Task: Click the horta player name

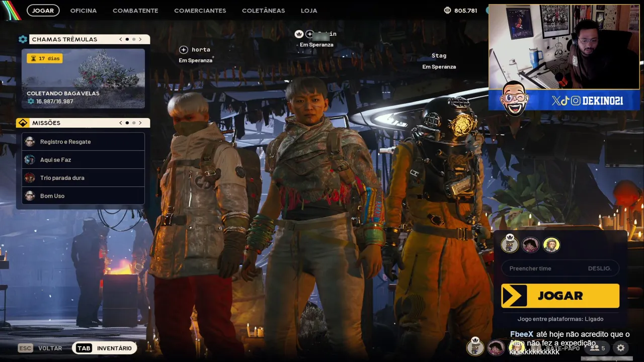Action: [201, 49]
